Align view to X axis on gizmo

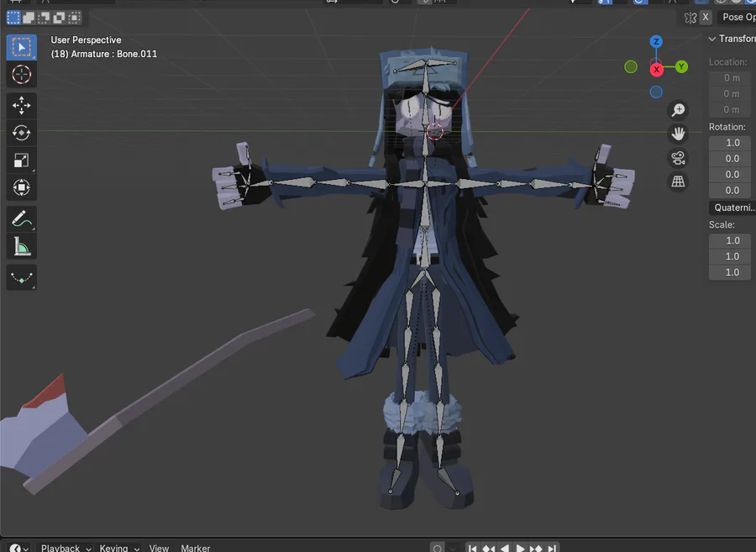pyautogui.click(x=656, y=70)
